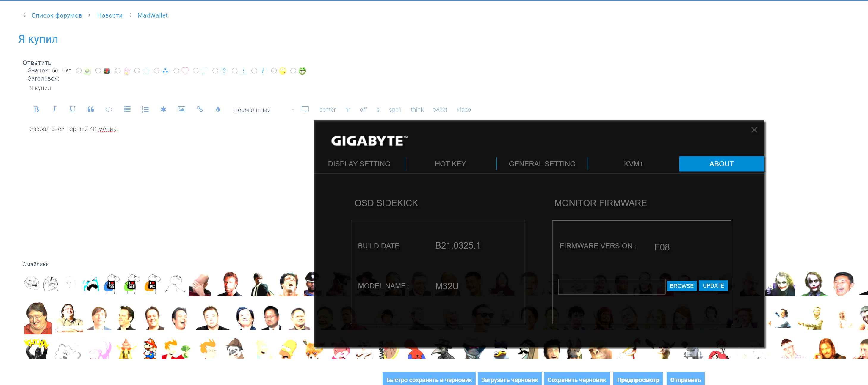Switch to the KVM+ tab

(x=634, y=164)
